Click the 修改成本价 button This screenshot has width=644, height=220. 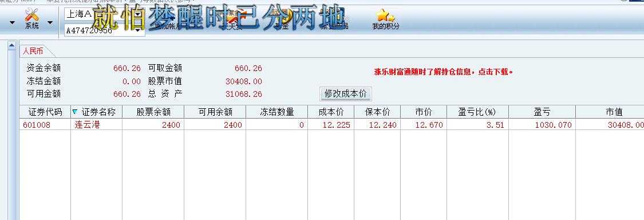tap(345, 94)
